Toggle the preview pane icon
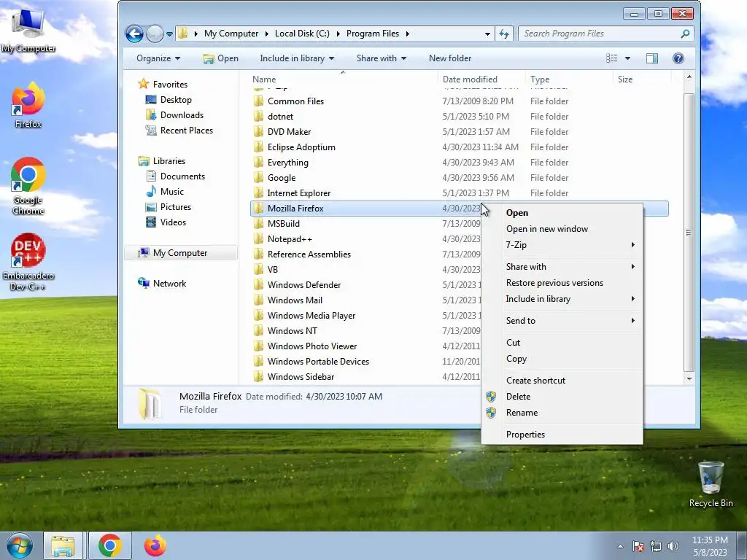The width and height of the screenshot is (747, 560). (651, 58)
